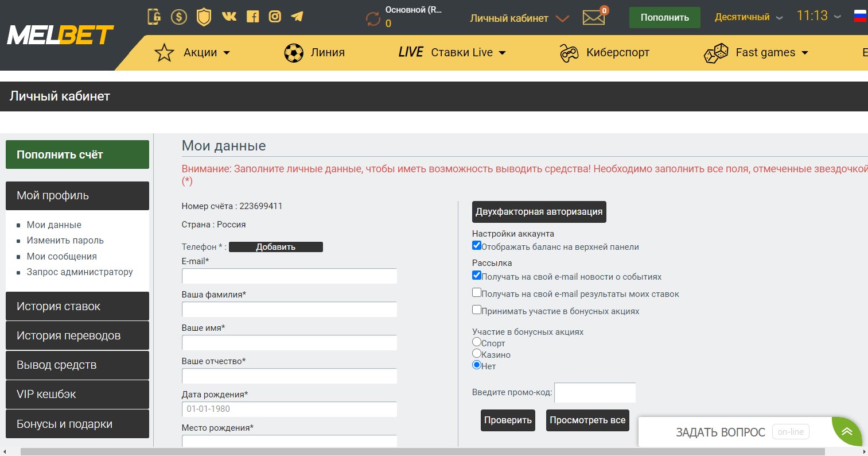Screen dimensions: 868x456
Task: Open Вывод средств in the sidebar
Action: pyautogui.click(x=77, y=365)
